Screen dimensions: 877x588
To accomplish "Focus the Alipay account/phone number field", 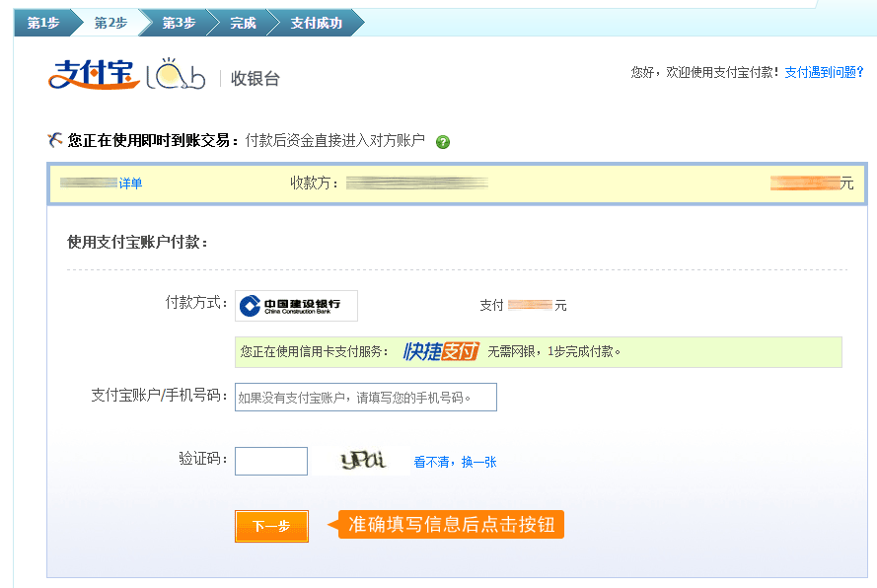I will click(x=366, y=398).
